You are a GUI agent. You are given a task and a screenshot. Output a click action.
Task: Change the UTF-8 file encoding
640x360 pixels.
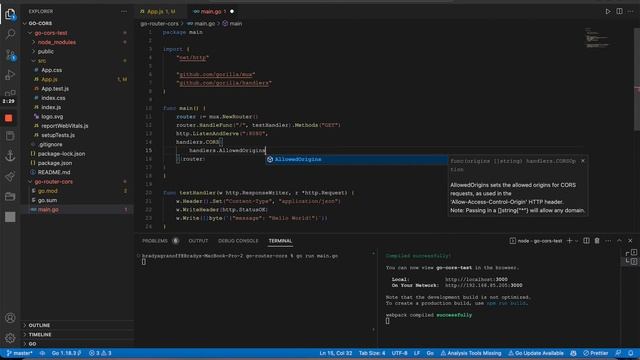click(399, 353)
